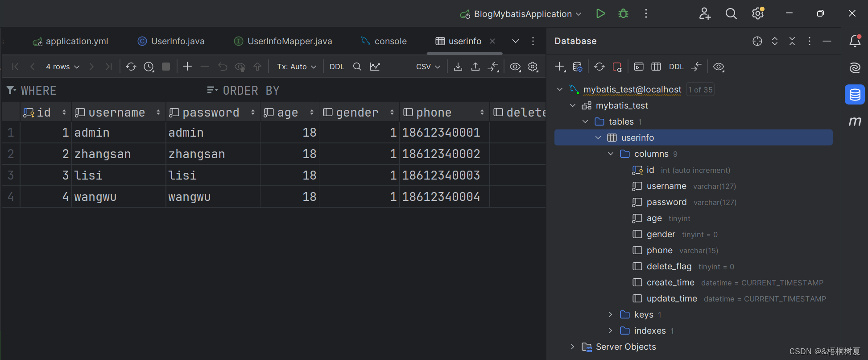Open query console icon in Database panel
This screenshot has width=868, height=360.
coord(639,67)
